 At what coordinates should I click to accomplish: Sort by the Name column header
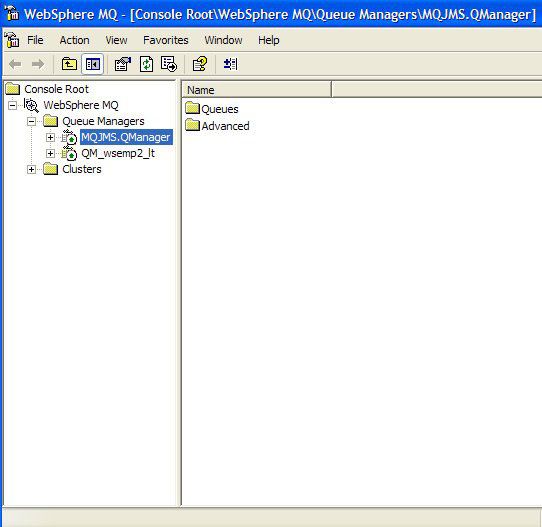(x=256, y=90)
